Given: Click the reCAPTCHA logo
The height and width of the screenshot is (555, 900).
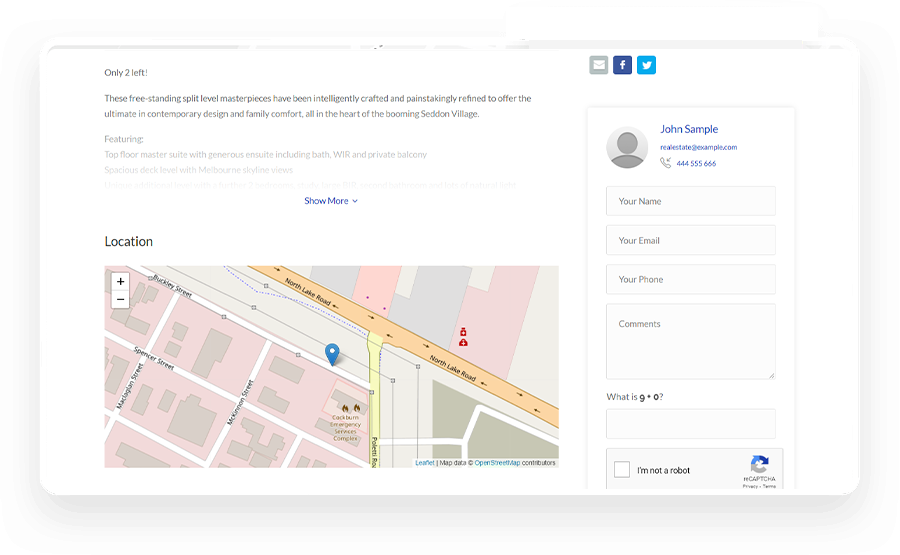Looking at the screenshot, I should click(x=759, y=465).
